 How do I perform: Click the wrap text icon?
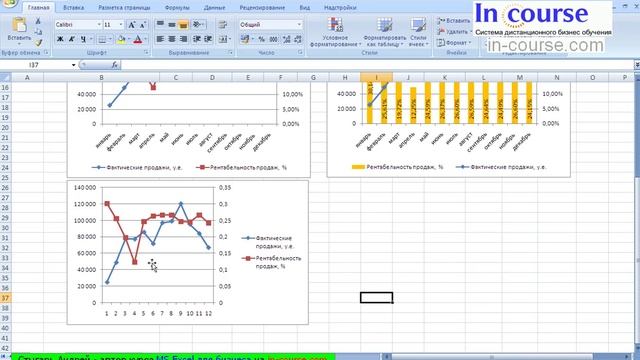(222, 25)
